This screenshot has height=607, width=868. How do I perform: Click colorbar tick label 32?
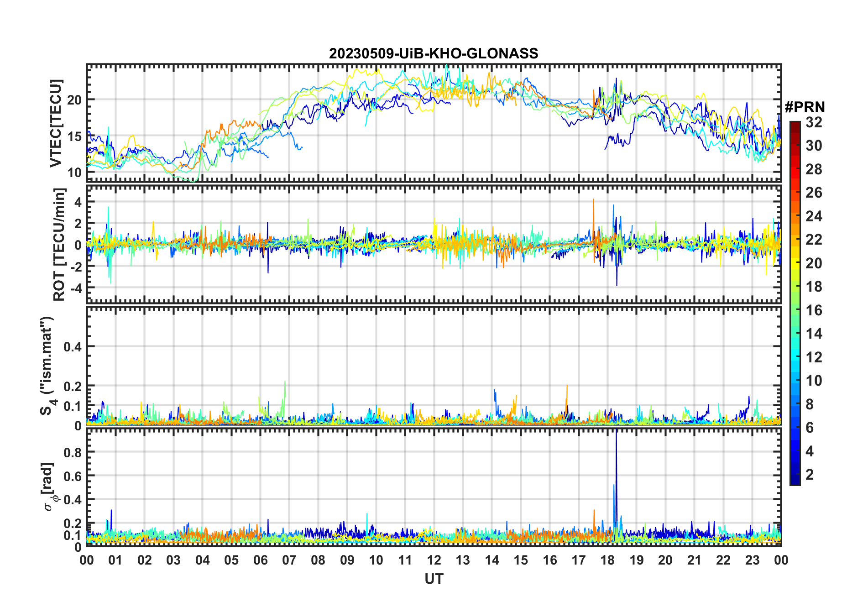pyautogui.click(x=814, y=122)
